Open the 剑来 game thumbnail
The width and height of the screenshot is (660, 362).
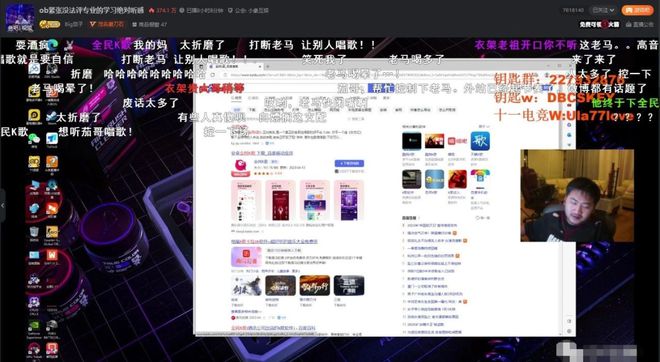point(246,286)
